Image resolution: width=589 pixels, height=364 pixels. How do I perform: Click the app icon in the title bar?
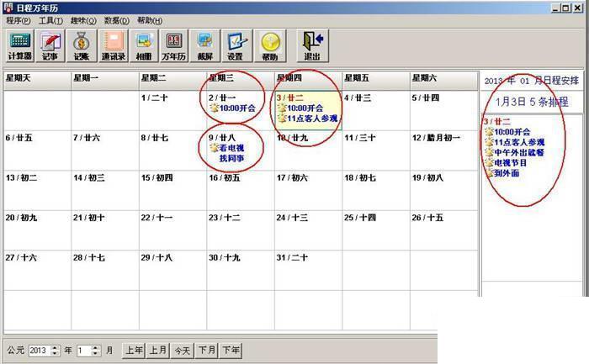(x=8, y=7)
